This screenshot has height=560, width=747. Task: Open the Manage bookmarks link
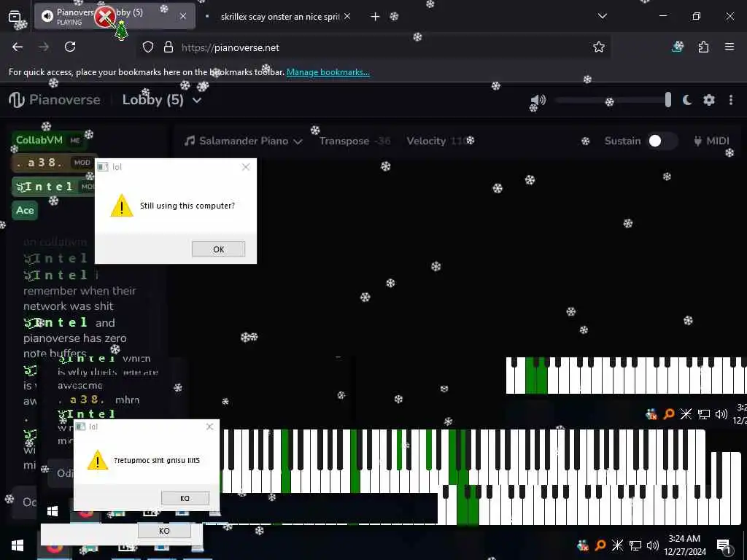click(x=328, y=72)
